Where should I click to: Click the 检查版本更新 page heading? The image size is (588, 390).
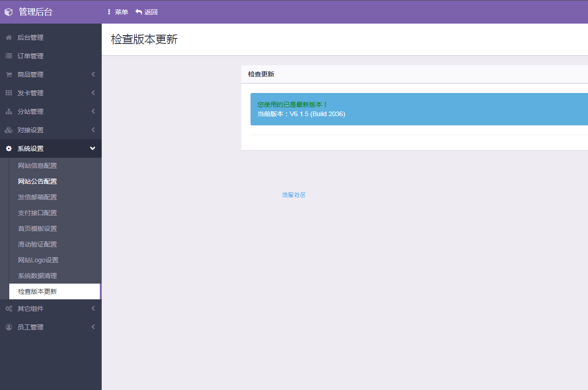144,39
